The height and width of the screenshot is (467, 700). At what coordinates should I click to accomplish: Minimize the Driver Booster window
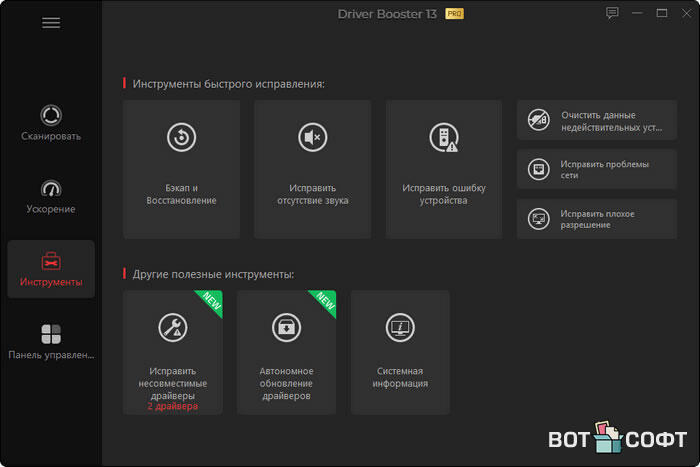tap(637, 13)
